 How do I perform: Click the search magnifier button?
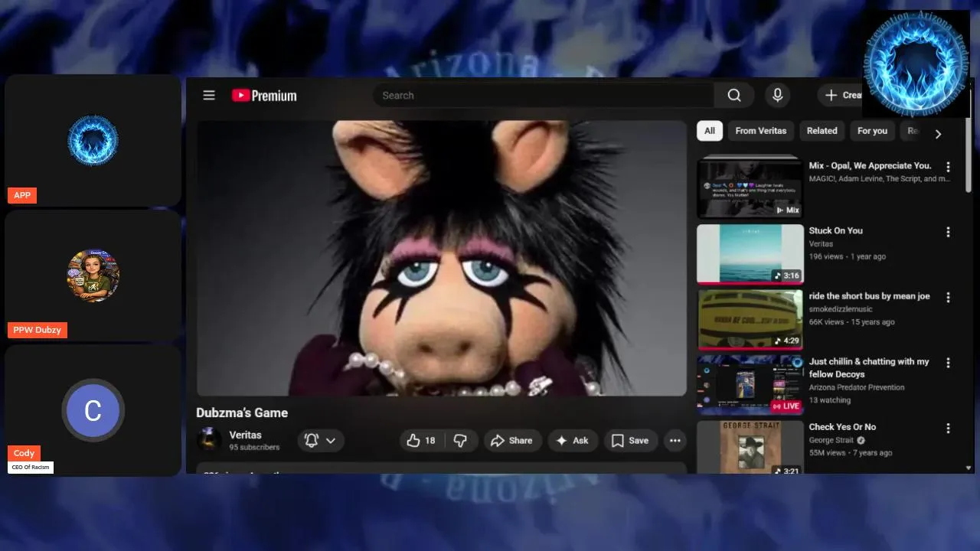734,95
